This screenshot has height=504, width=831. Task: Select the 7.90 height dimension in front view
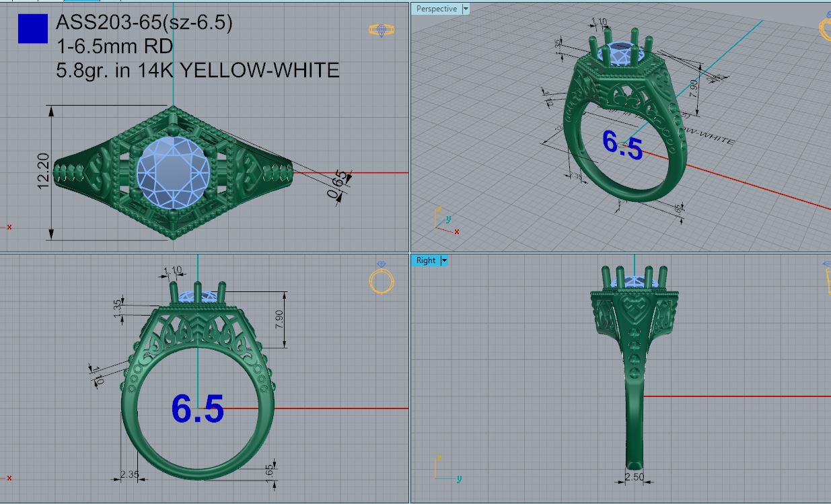pyautogui.click(x=280, y=320)
